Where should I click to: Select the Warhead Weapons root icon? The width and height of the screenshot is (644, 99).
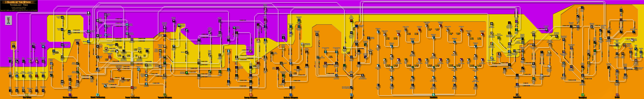click(70, 95)
